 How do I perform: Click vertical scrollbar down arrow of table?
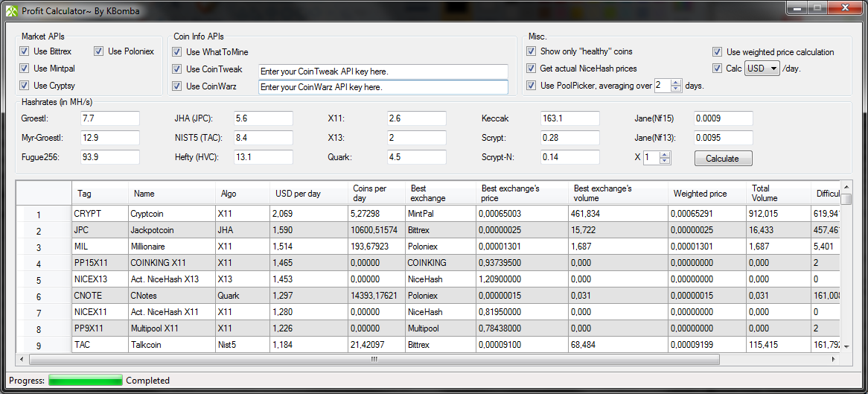coord(846,346)
